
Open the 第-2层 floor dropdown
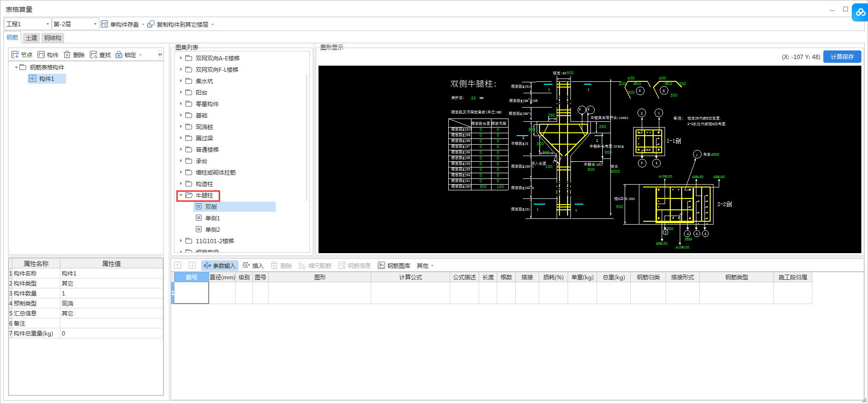coord(75,24)
